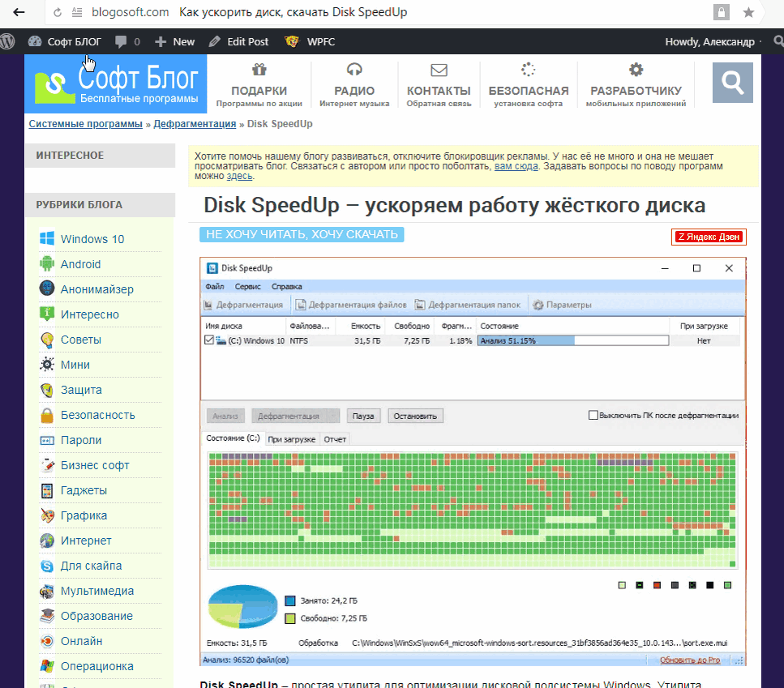
Task: Click the Дефрагментация файлов toolbar item
Action: pyautogui.click(x=352, y=305)
